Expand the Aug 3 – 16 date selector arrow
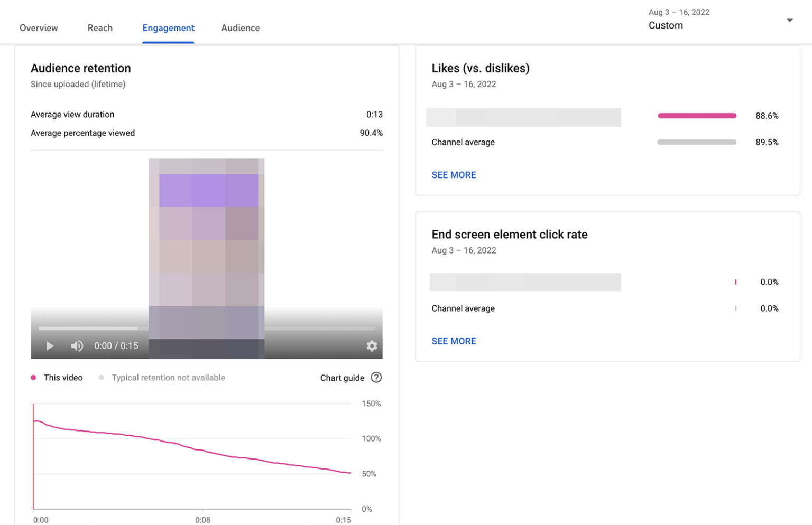The width and height of the screenshot is (812, 525). [x=789, y=20]
